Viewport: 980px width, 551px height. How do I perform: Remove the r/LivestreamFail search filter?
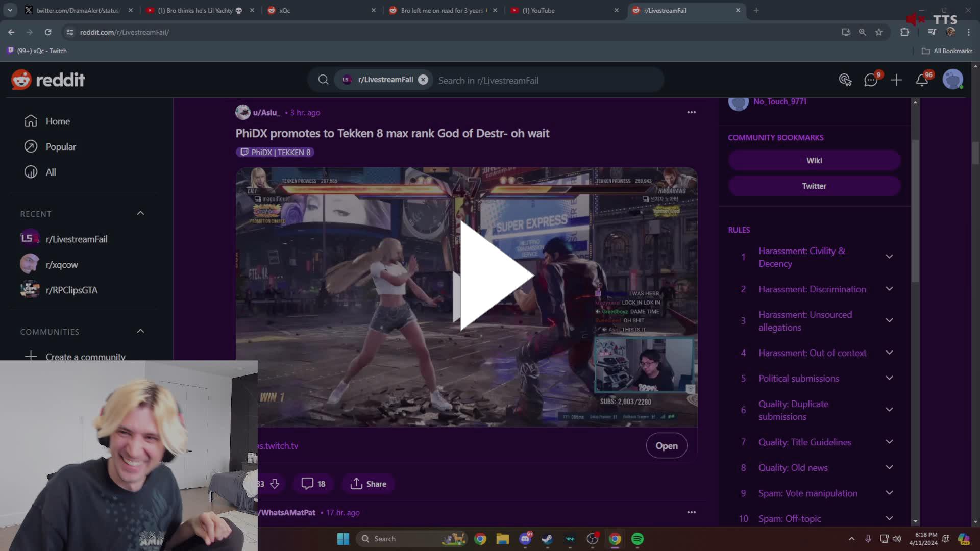[423, 80]
